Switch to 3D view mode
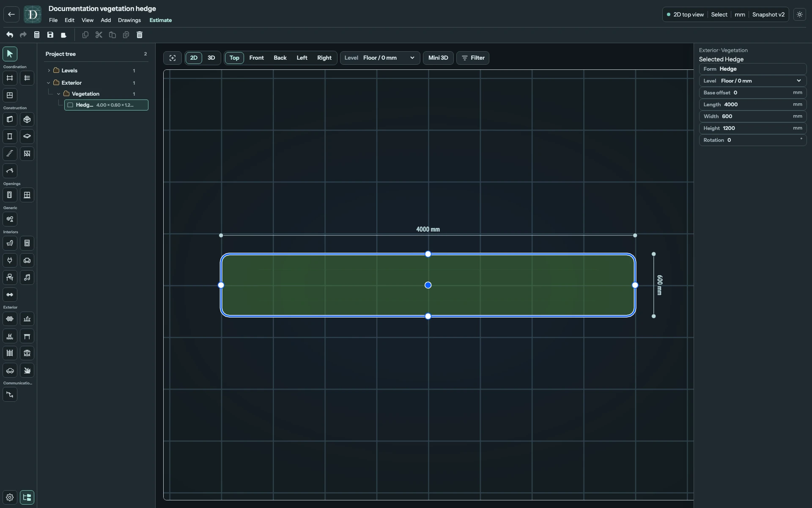Viewport: 812px width, 508px height. click(x=211, y=58)
